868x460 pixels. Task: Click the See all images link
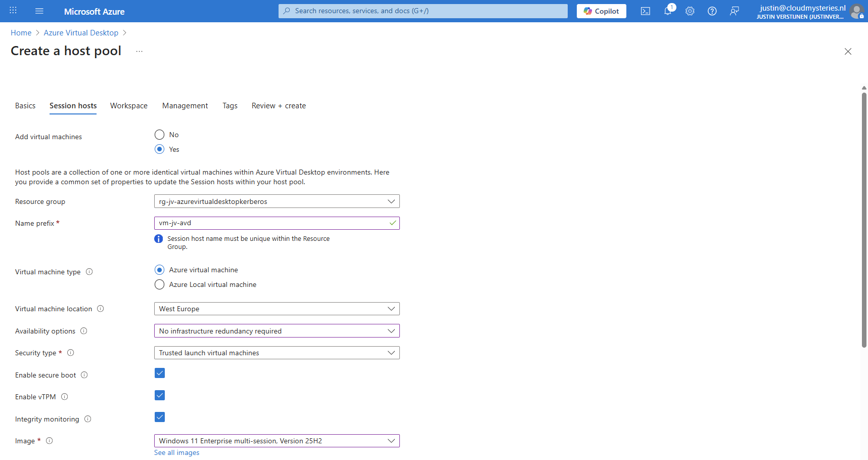(176, 453)
